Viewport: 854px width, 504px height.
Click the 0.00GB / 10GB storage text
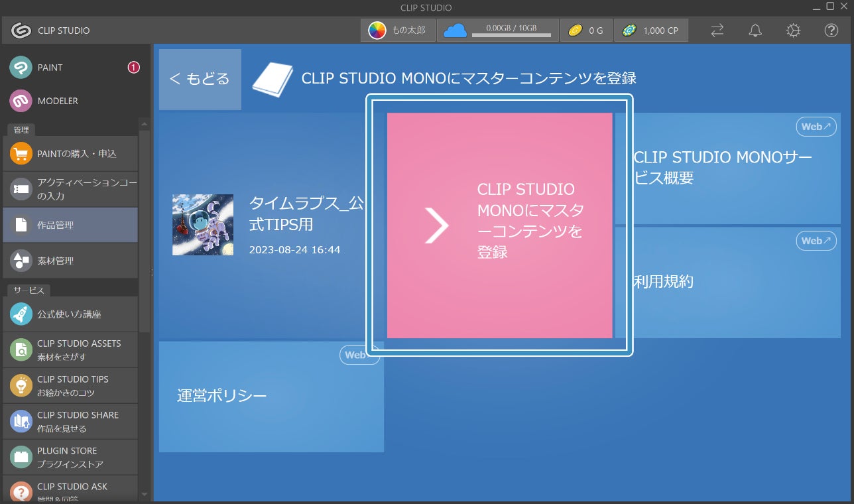point(511,28)
